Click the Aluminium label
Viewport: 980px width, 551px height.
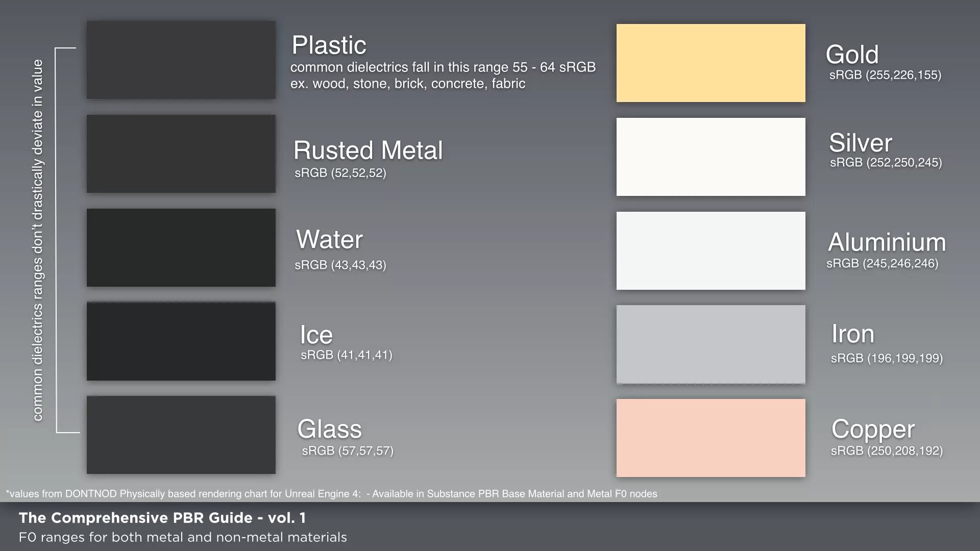coord(887,242)
